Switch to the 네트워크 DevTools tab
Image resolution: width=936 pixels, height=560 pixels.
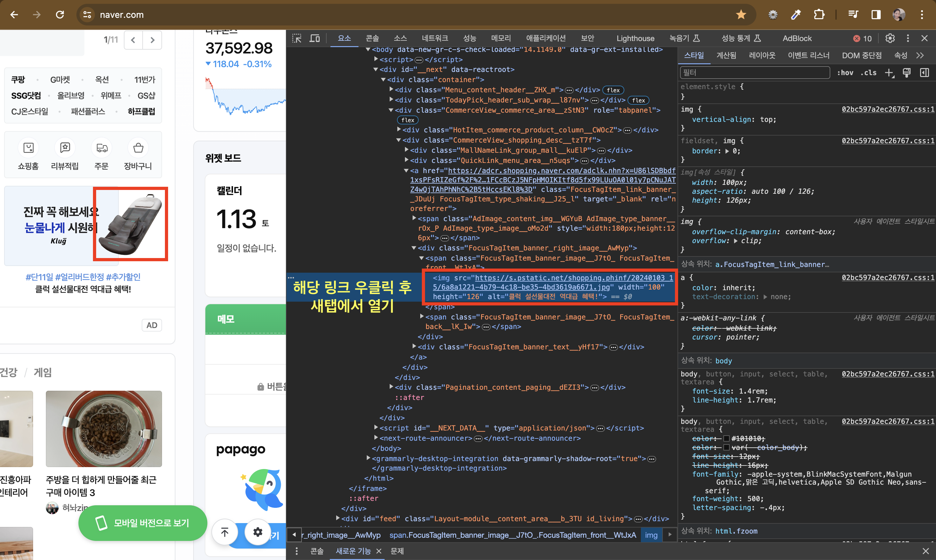(x=435, y=38)
